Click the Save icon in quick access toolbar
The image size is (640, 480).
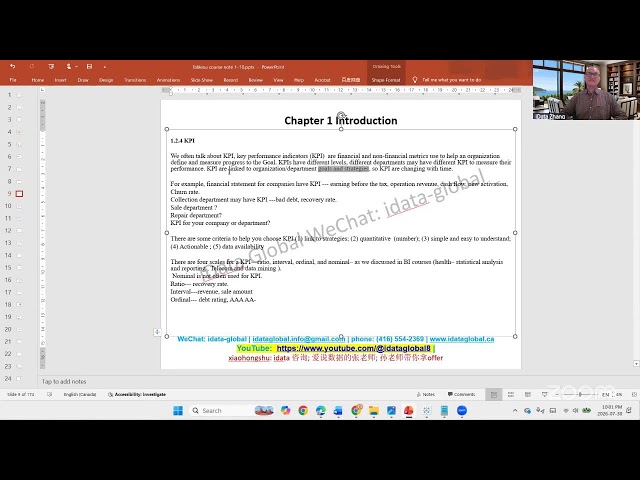(x=89, y=66)
